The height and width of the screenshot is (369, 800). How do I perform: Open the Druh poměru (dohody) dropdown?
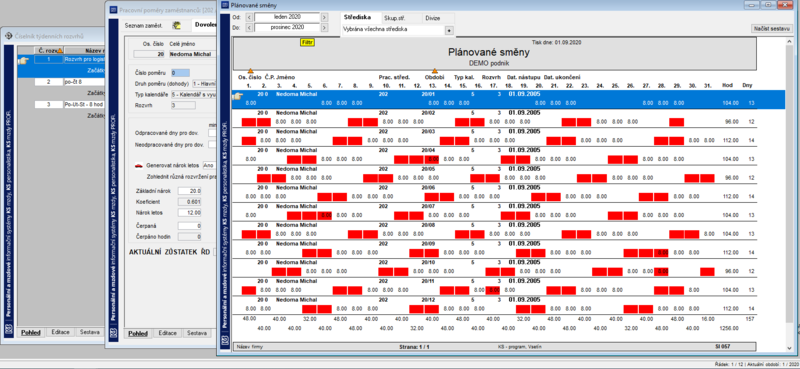coord(204,84)
